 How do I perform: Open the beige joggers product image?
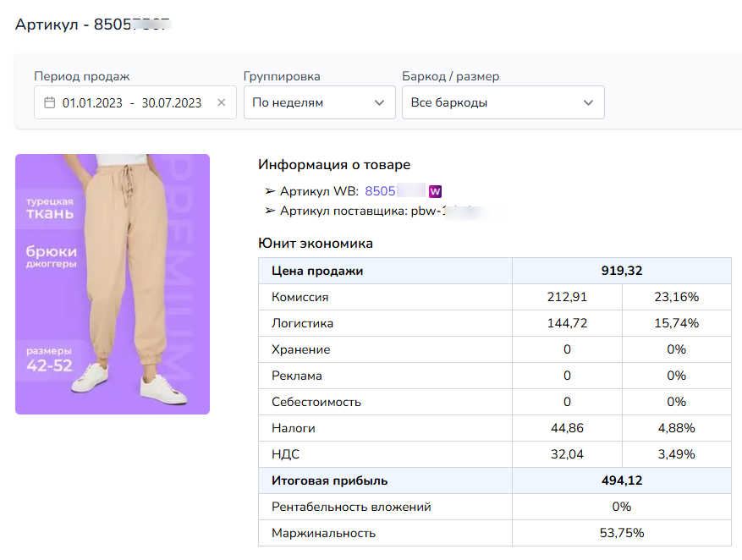[113, 284]
